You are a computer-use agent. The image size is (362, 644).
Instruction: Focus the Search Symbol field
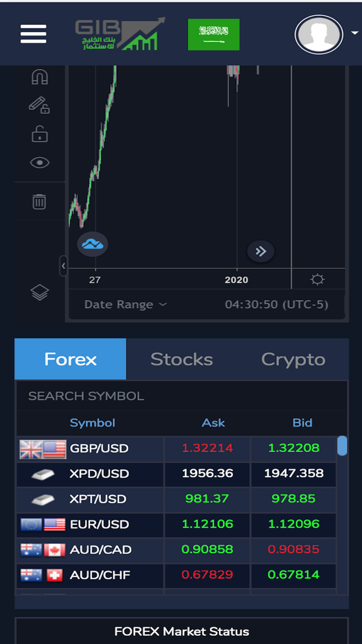(182, 396)
